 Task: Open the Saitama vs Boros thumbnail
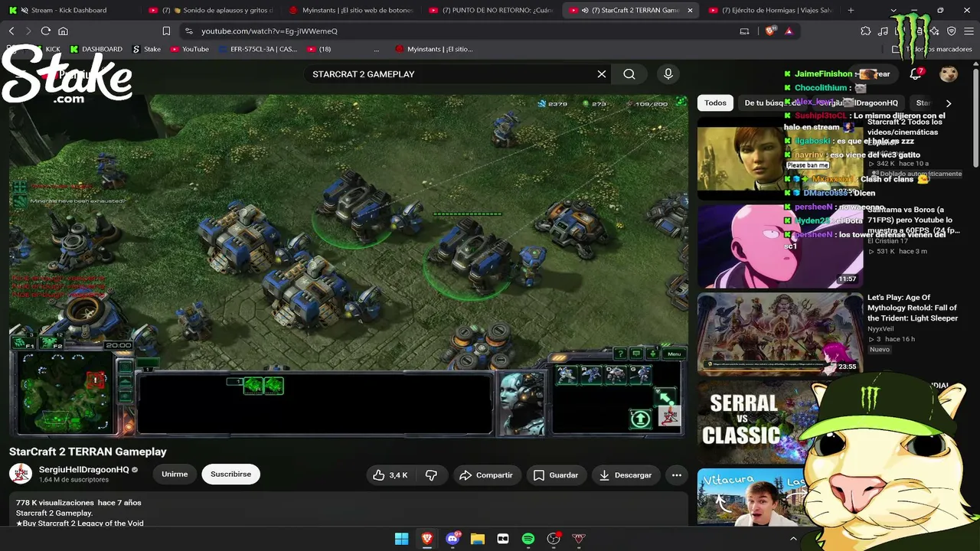pyautogui.click(x=779, y=246)
